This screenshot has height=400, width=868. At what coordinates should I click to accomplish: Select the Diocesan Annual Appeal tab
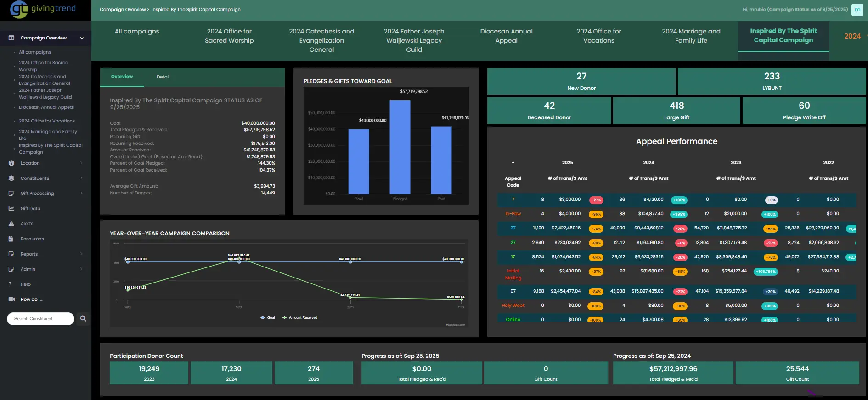(506, 36)
